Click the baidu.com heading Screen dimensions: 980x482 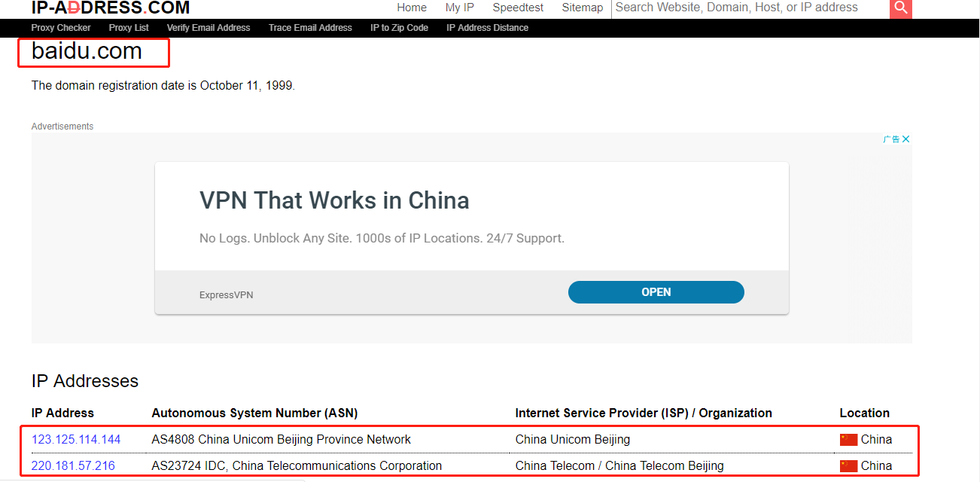pos(87,51)
